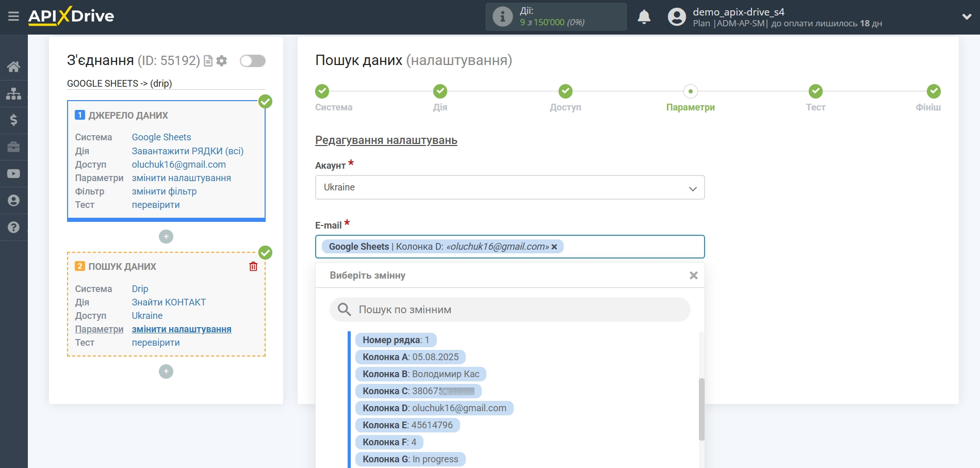Viewport: 980px width, 468px height.
Task: Select variable Колонка D: oluchuk16@gmail.com
Action: pyautogui.click(x=434, y=408)
